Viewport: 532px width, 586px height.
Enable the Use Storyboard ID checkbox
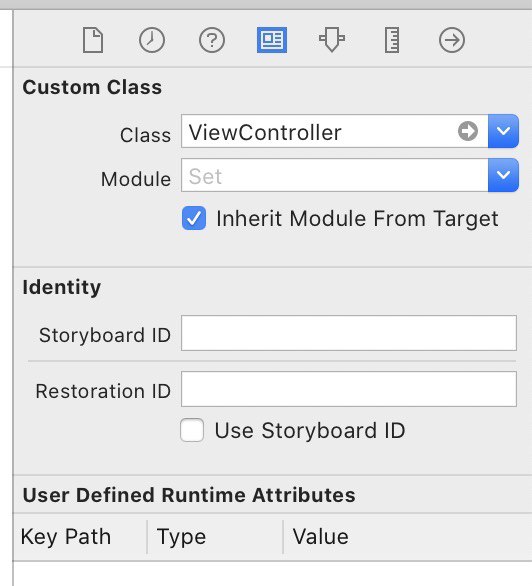pos(192,430)
